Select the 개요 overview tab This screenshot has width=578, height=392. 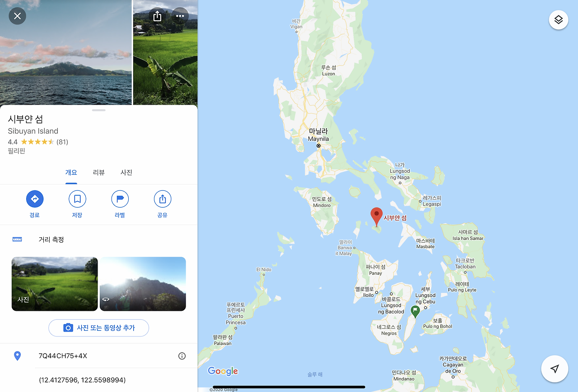coord(71,172)
